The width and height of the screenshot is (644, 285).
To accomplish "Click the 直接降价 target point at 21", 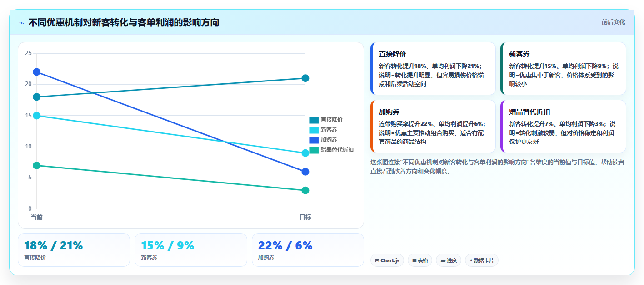I will (305, 78).
